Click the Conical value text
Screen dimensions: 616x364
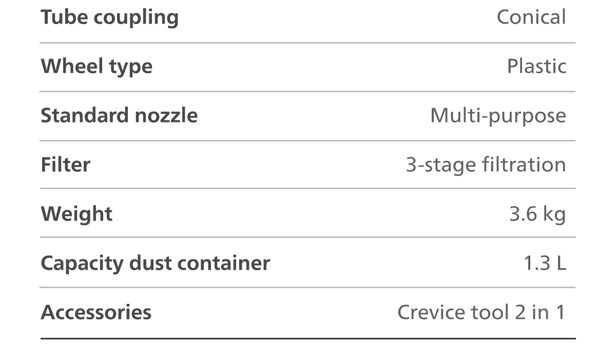[531, 17]
